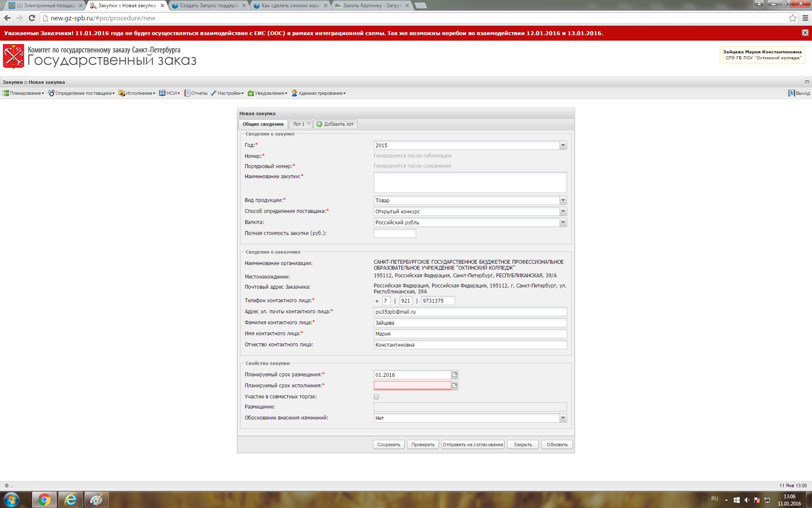Screen dimensions: 812x508
Task: Expand the Год dropdown
Action: (x=563, y=145)
